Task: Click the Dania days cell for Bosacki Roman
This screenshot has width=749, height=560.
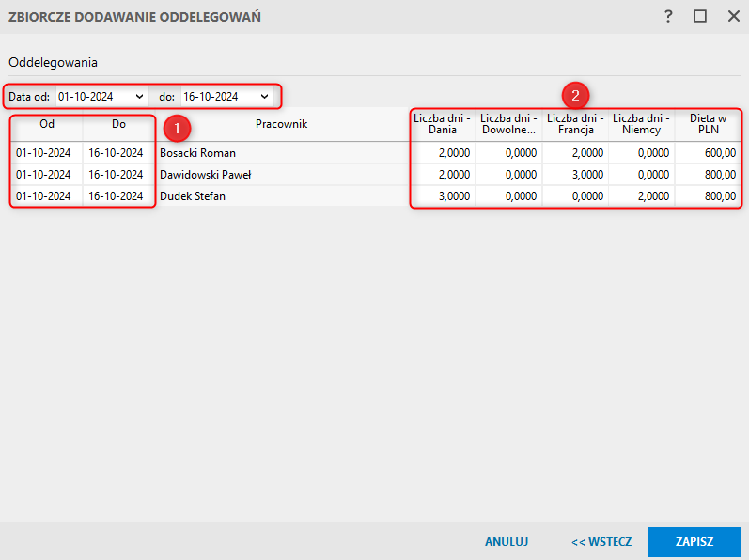Action: pyautogui.click(x=443, y=153)
